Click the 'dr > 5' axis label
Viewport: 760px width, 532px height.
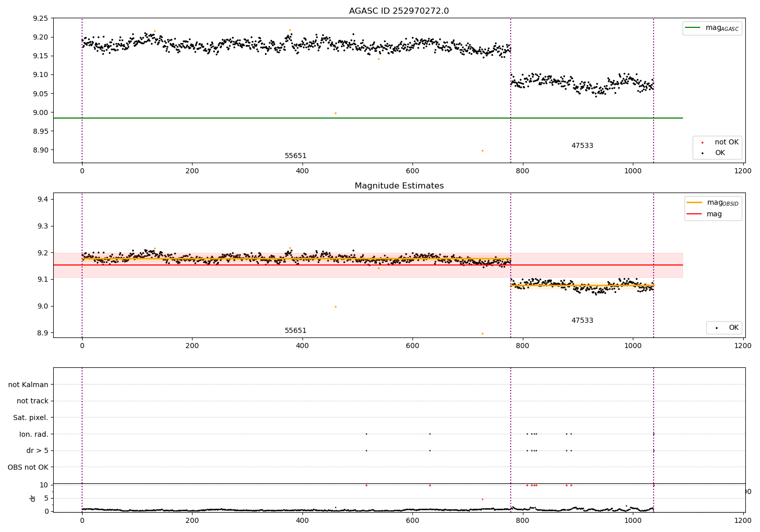point(37,451)
